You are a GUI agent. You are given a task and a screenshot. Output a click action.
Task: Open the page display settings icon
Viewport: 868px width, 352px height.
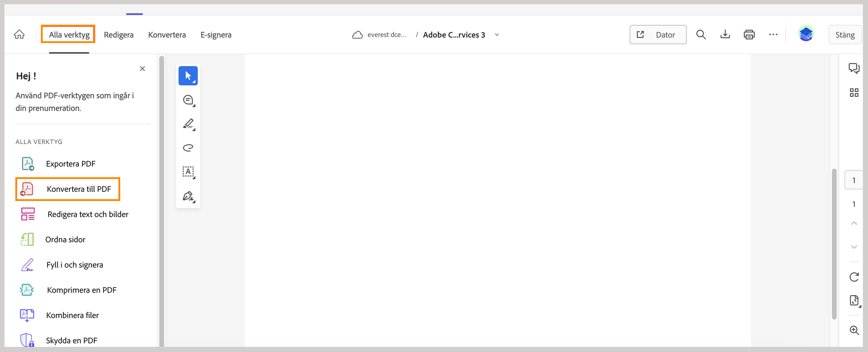[x=854, y=301]
